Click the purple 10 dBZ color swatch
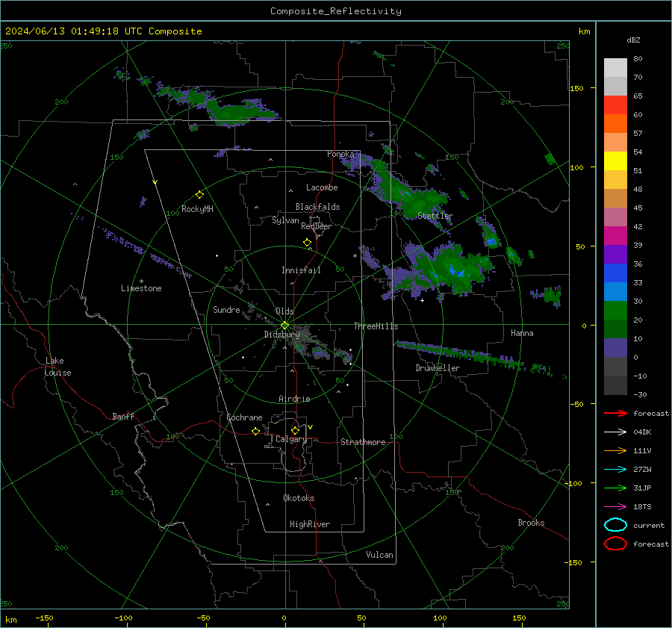The width and height of the screenshot is (672, 628). coord(615,348)
